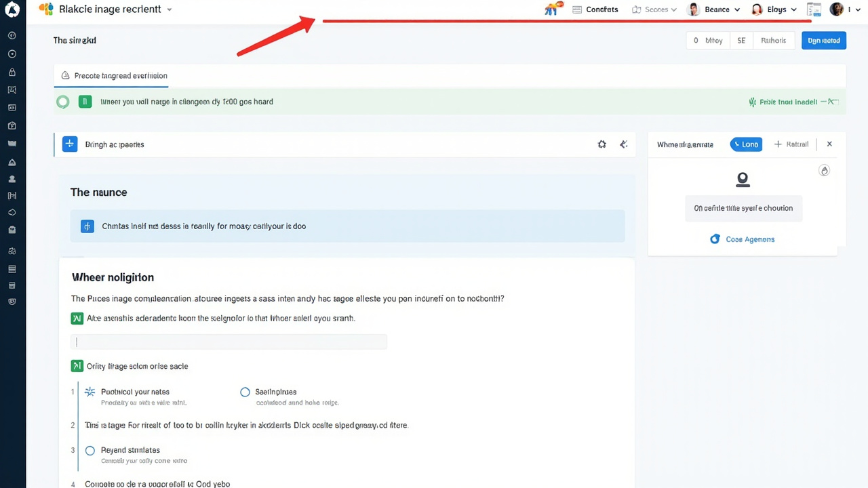Select the SE segment button
The image size is (868, 488).
point(741,41)
